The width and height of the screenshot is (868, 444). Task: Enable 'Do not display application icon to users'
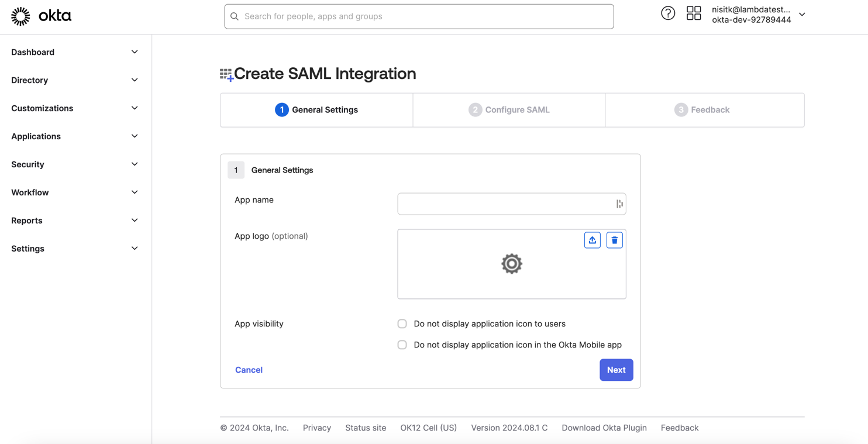(402, 323)
